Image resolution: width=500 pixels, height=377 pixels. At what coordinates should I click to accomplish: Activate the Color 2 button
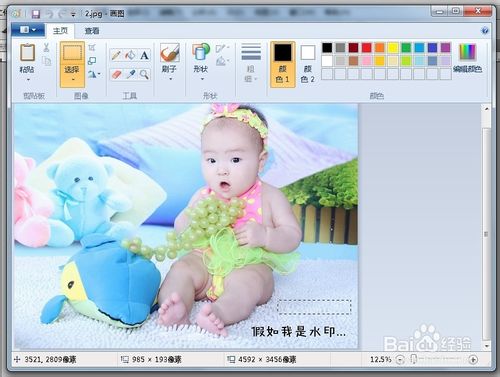[307, 64]
